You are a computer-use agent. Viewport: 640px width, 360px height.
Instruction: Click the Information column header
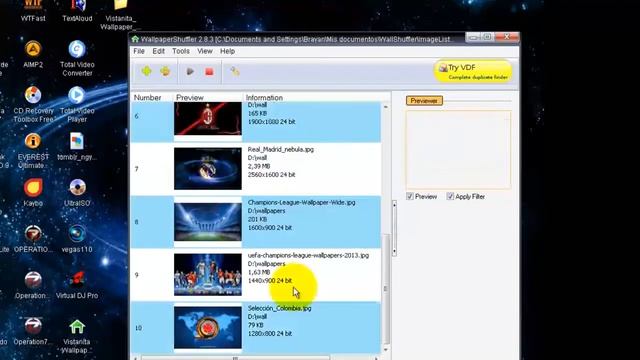[264, 98]
